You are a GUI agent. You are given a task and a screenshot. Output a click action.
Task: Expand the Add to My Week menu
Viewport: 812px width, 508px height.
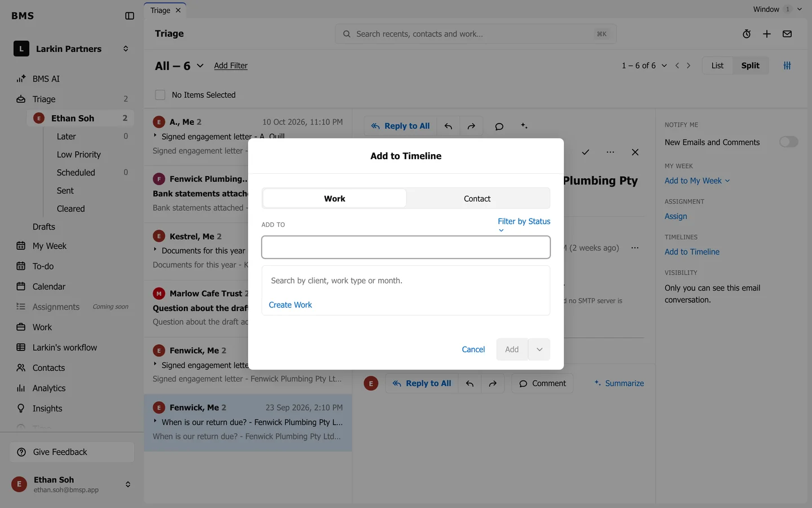(697, 181)
